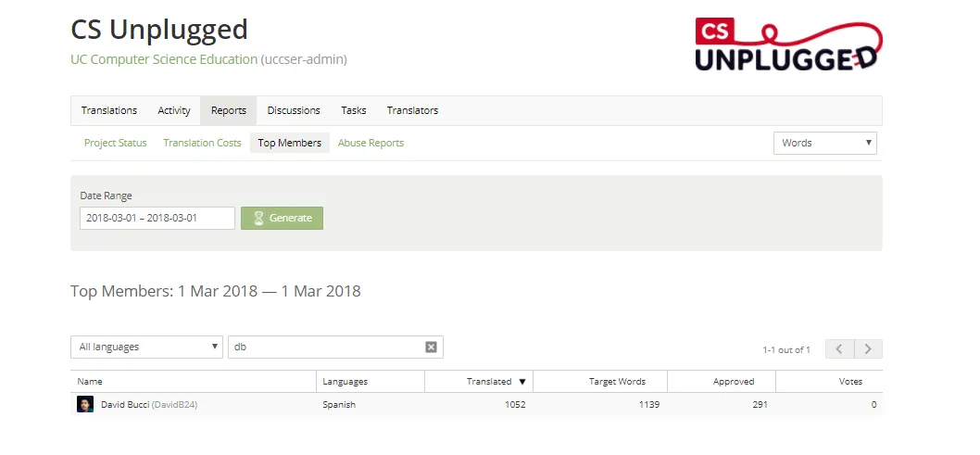Click the CS Unplugged project title
980x455 pixels.
[159, 30]
